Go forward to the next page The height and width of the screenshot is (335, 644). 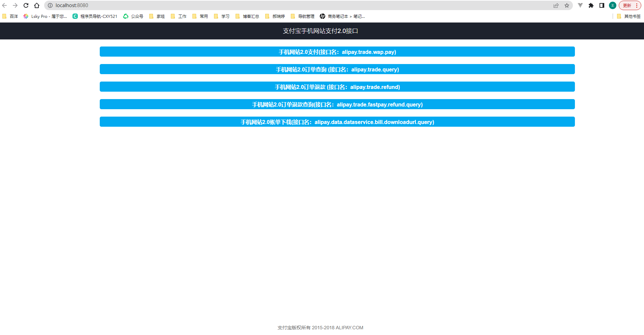(x=15, y=5)
